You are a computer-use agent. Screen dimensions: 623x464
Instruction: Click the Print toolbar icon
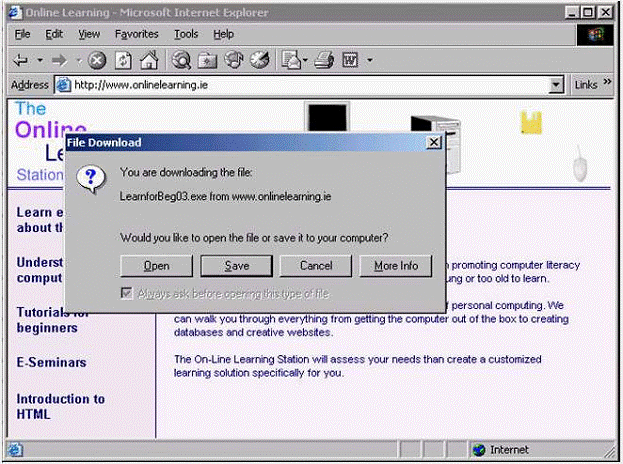click(325, 60)
